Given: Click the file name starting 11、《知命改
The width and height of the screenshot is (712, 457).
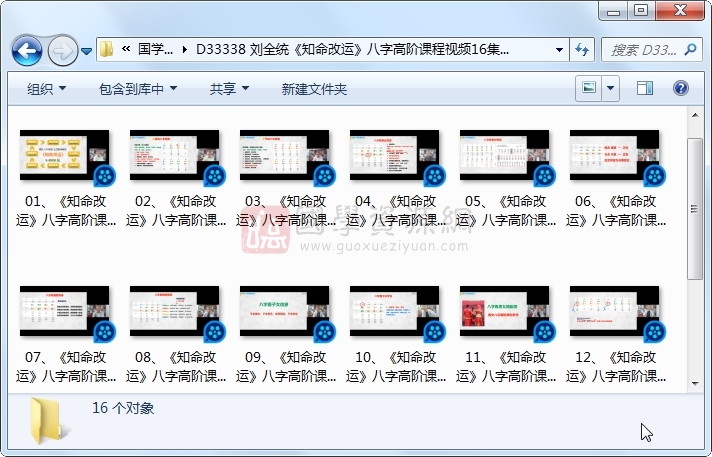Looking at the screenshot, I should point(506,367).
